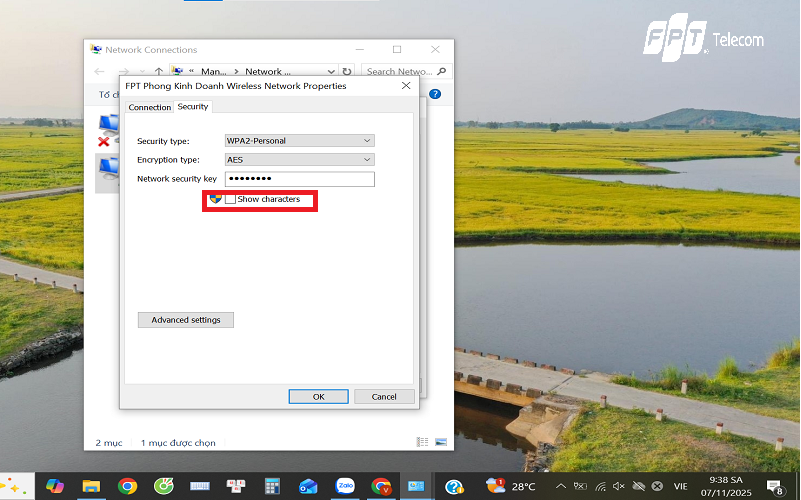Open Outlook from the taskbar
801x500 pixels.
pyautogui.click(x=308, y=486)
